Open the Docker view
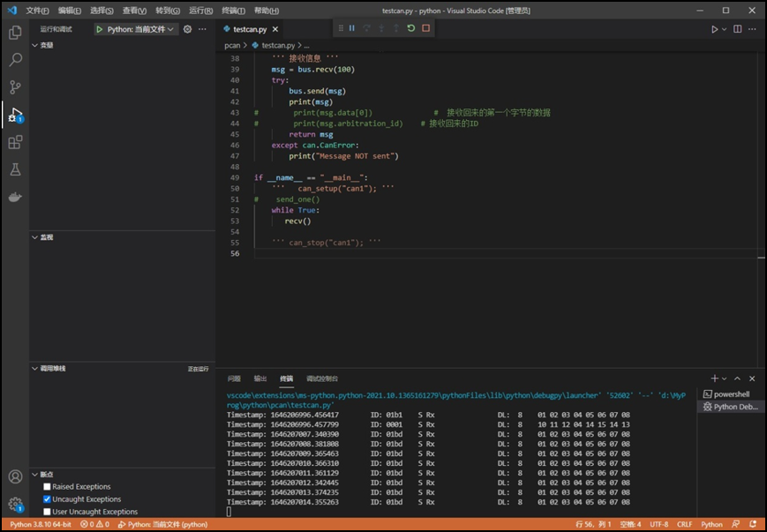 pyautogui.click(x=15, y=197)
